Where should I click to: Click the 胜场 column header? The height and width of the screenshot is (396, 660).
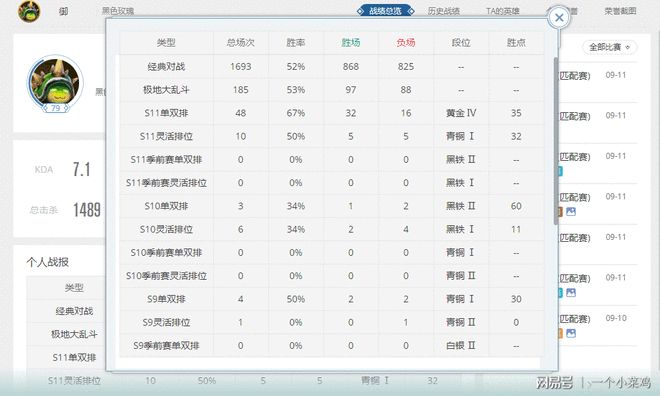click(x=351, y=43)
